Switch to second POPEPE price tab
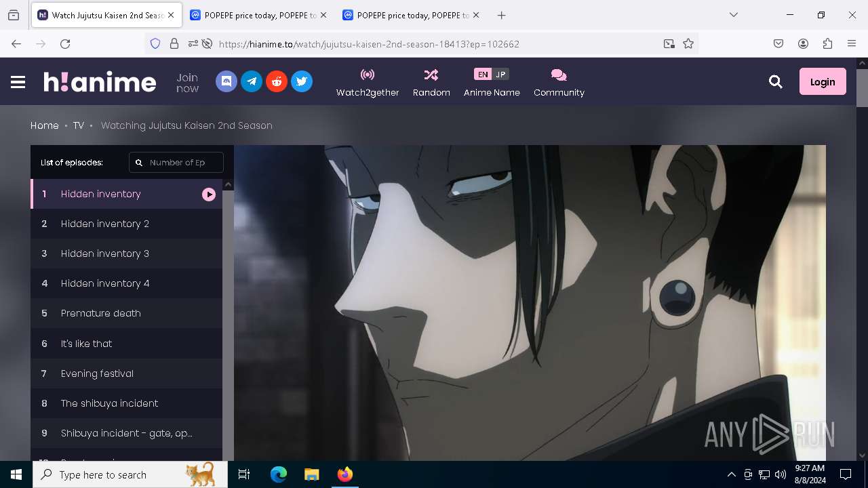Screen dimensions: 868x488 tap(411, 15)
